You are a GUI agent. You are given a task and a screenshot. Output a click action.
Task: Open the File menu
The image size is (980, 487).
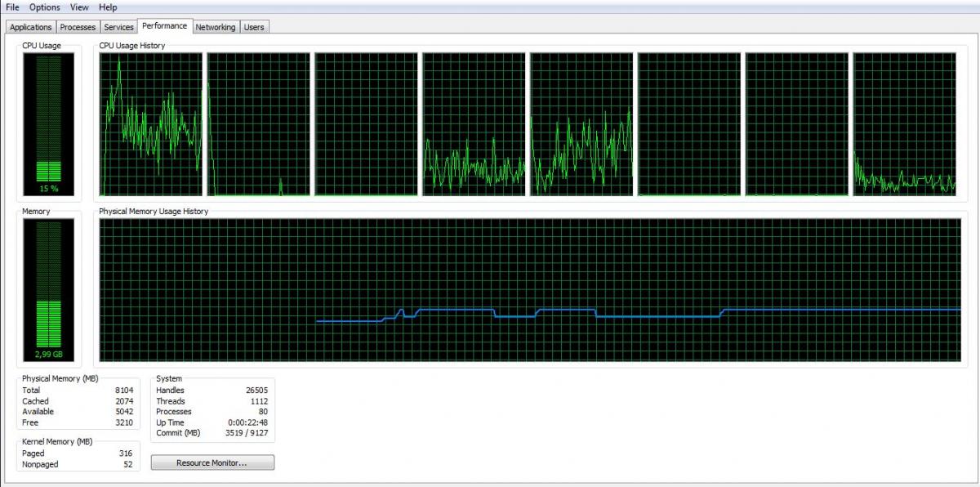click(12, 7)
